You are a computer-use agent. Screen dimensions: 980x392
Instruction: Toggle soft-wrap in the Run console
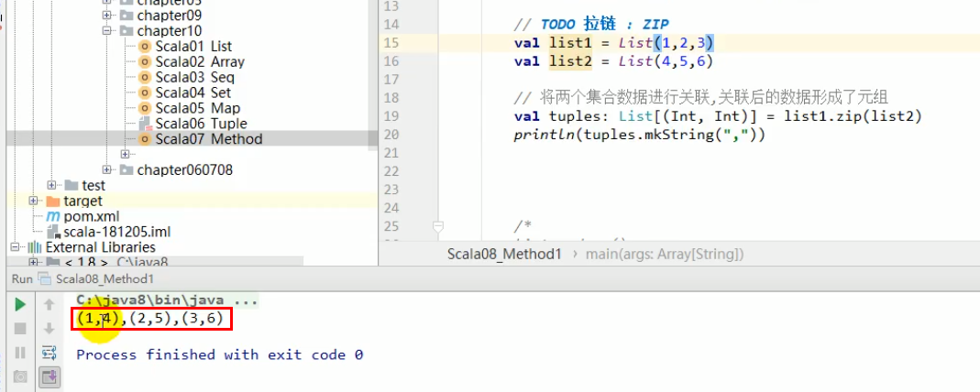[50, 353]
